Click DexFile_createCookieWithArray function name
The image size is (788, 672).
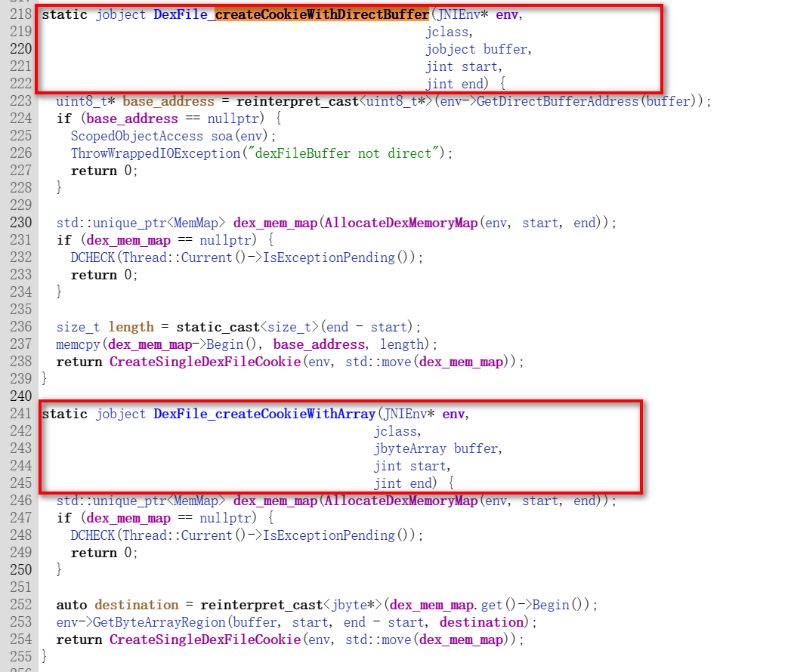(264, 414)
